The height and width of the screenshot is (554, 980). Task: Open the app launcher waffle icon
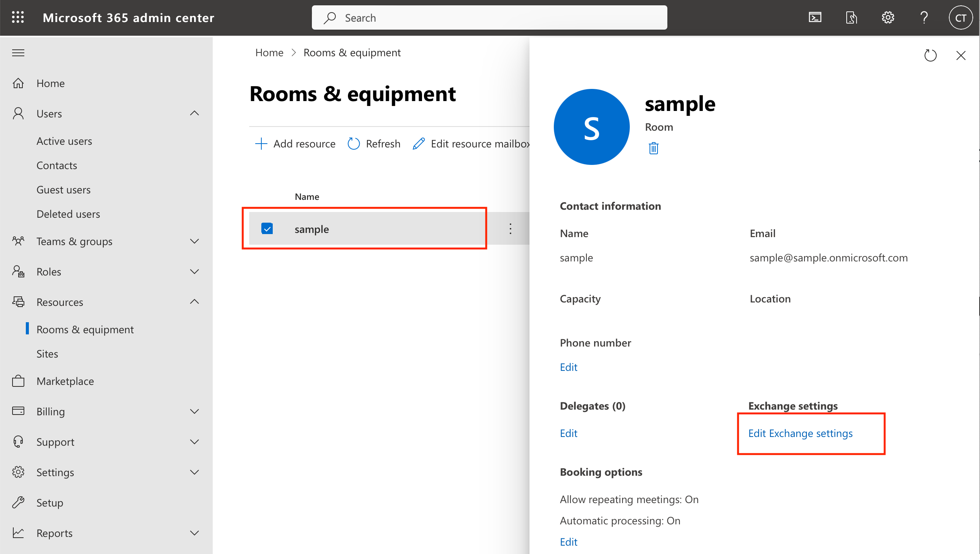click(x=18, y=17)
